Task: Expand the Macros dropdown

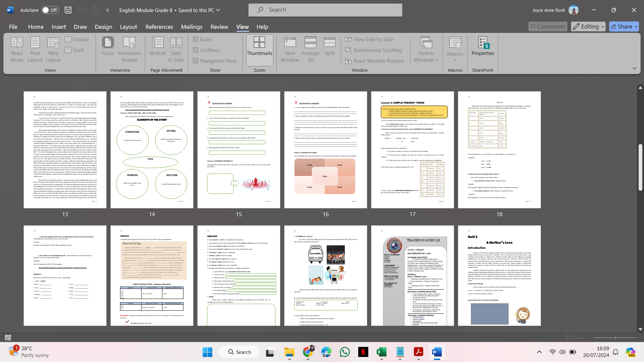Action: (455, 60)
